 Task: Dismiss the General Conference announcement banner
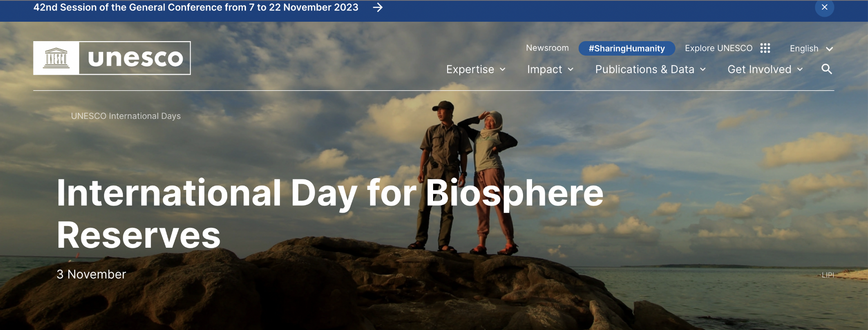point(824,8)
